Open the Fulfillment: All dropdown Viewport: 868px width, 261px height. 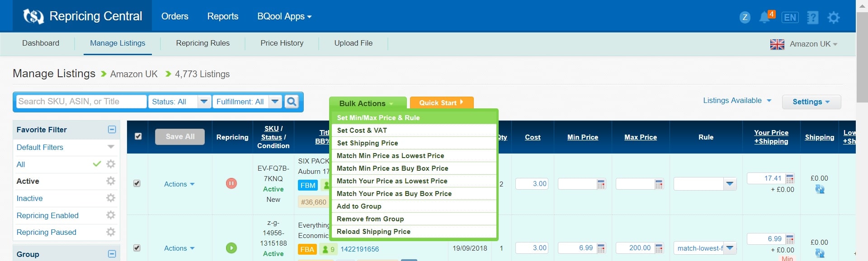tap(247, 102)
